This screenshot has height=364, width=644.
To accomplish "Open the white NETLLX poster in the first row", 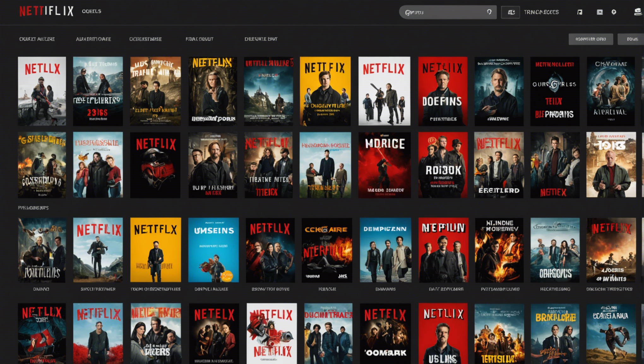I will 42,91.
